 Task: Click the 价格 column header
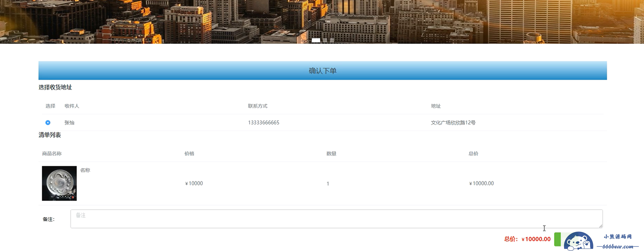coord(189,153)
